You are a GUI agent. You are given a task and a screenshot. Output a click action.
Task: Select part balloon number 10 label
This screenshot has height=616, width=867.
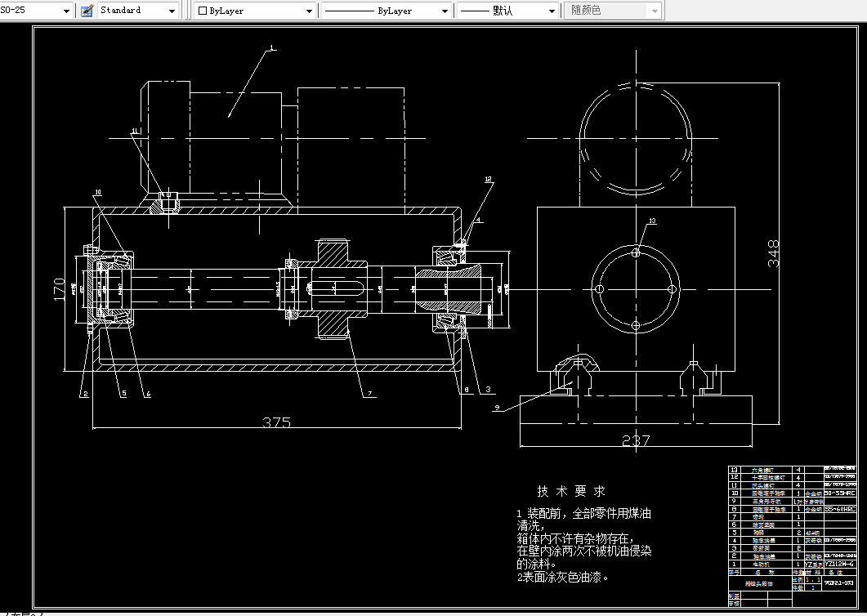[x=98, y=193]
